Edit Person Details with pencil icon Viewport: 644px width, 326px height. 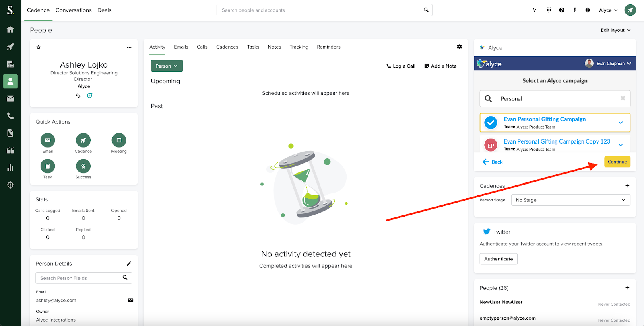click(x=129, y=264)
